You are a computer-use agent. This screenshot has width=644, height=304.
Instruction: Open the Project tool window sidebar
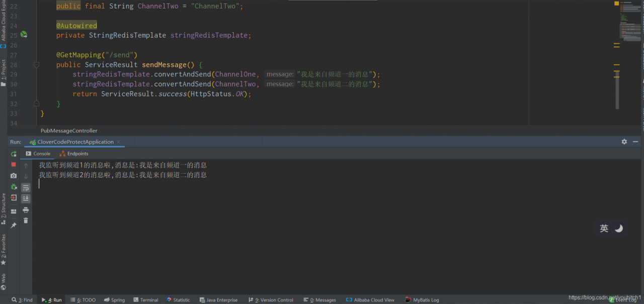point(4,73)
